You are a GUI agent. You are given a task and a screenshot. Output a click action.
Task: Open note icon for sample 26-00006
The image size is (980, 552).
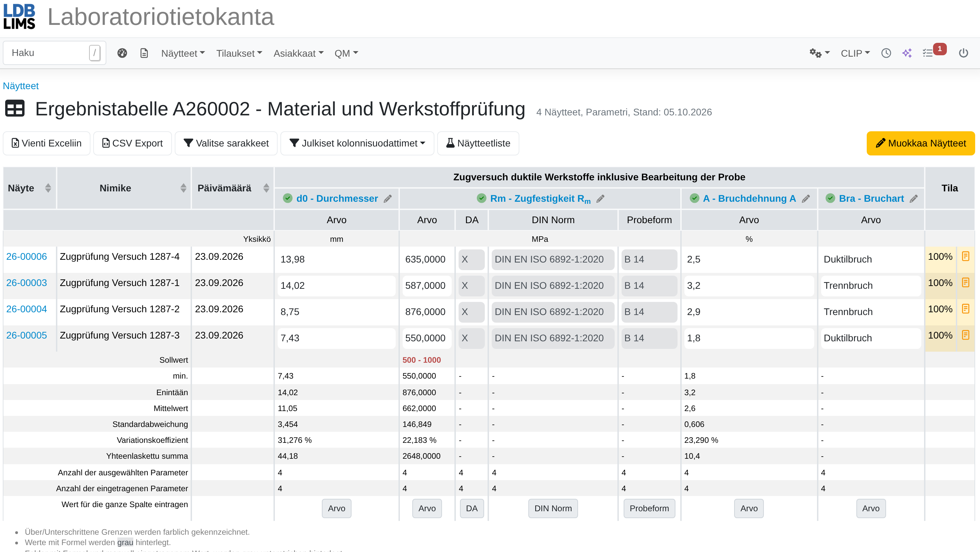[x=965, y=256]
